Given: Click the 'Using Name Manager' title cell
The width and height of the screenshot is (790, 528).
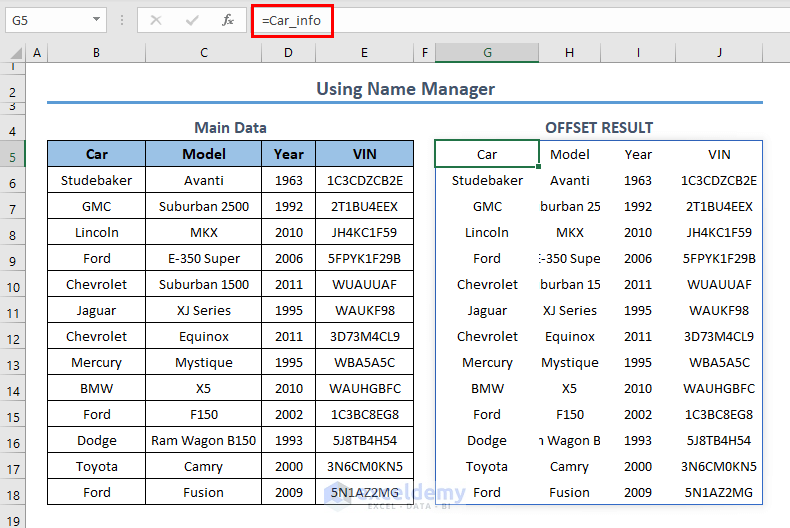Looking at the screenshot, I should [405, 89].
